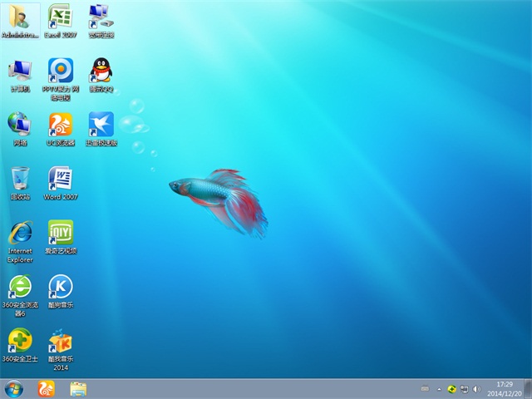Screen dimensions: 532x399
Task: Launch the 360 Security Guard desktop shortcut
Action: pos(20,345)
